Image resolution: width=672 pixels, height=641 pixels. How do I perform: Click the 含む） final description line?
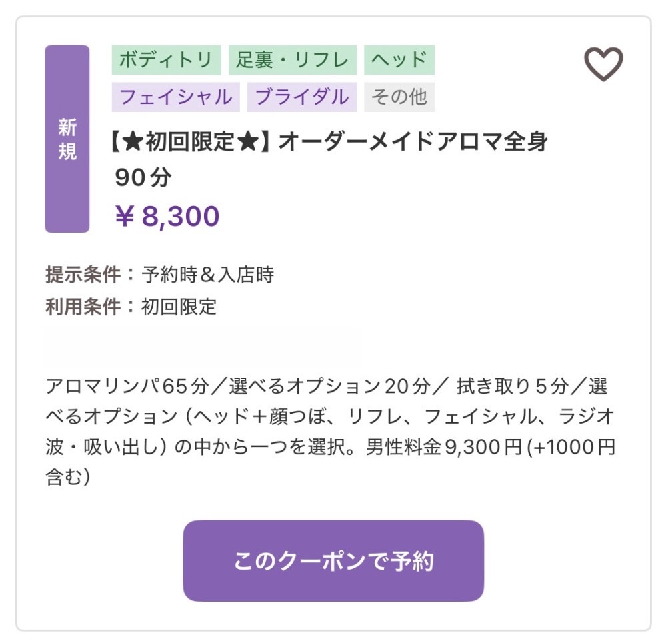(68, 477)
